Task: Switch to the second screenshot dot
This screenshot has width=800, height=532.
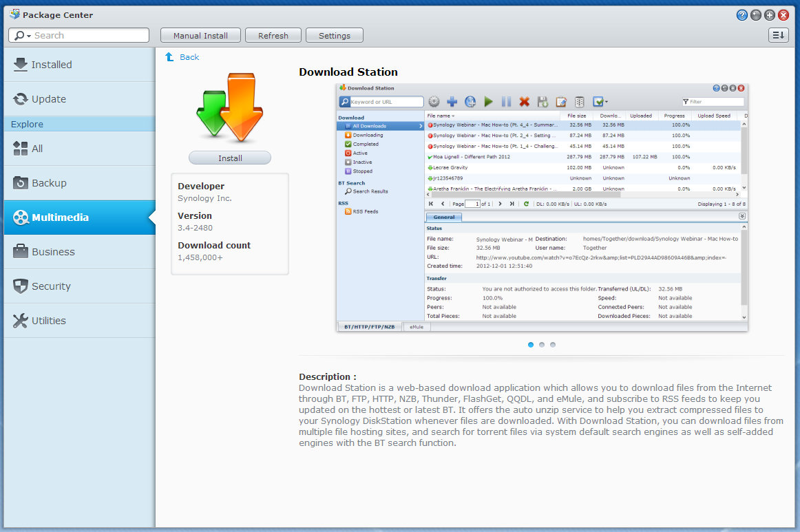Action: coord(542,345)
